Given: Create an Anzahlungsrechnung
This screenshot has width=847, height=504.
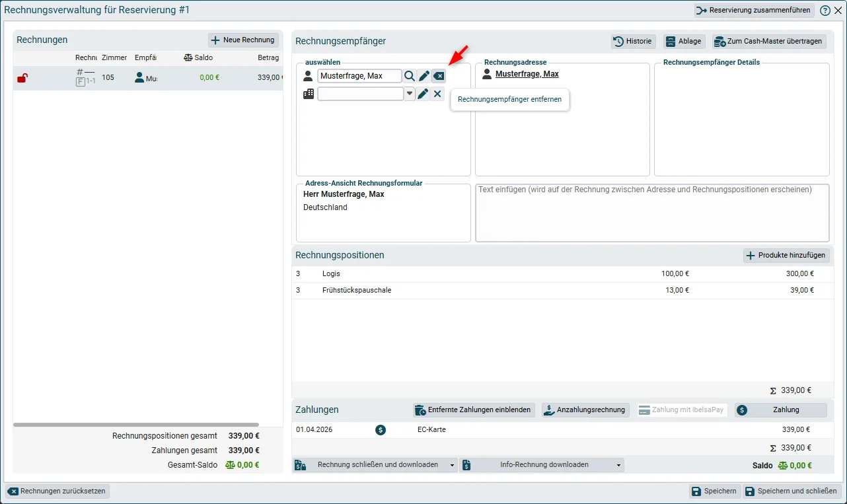Looking at the screenshot, I should click(x=585, y=410).
